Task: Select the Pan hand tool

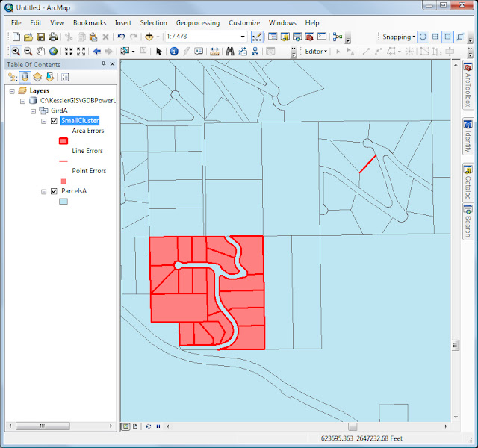Action: point(40,52)
